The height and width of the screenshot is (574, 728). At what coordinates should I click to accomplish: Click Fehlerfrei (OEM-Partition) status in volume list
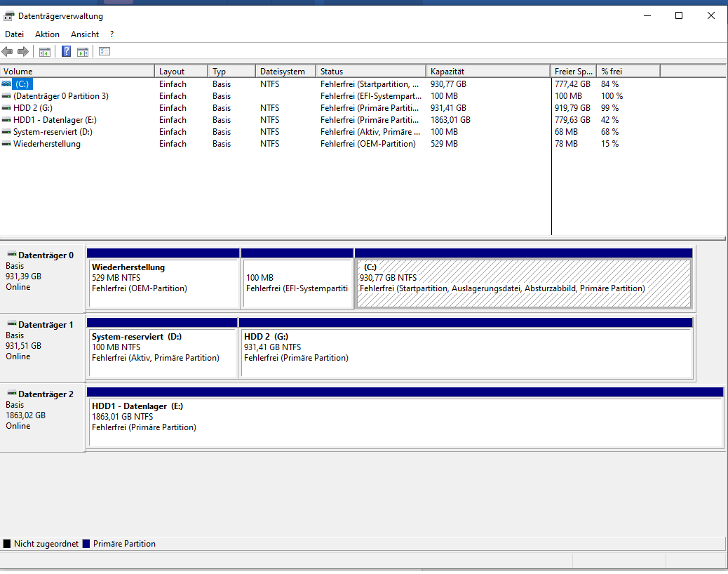[368, 144]
